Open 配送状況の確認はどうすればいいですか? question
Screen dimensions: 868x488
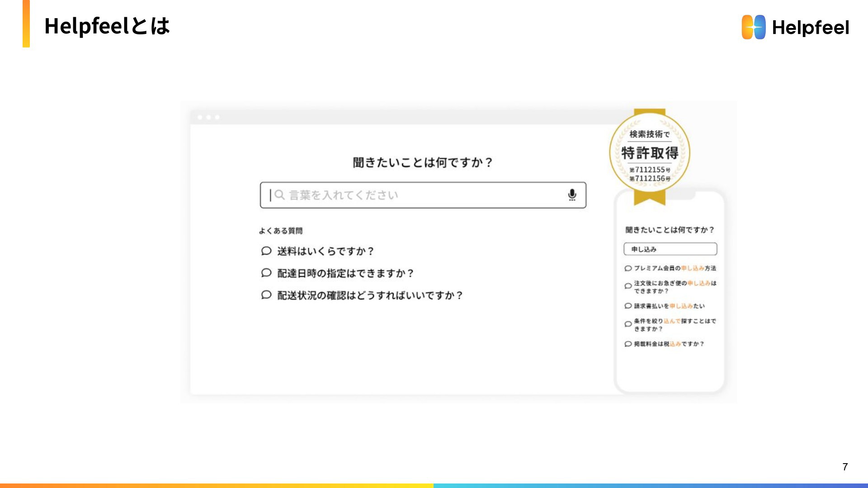[370, 296]
